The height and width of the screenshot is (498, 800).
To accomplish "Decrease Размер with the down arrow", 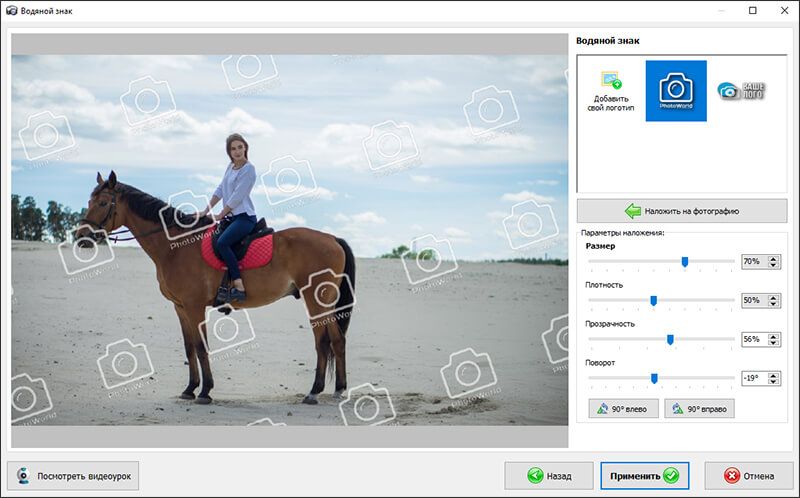I will pos(773,265).
